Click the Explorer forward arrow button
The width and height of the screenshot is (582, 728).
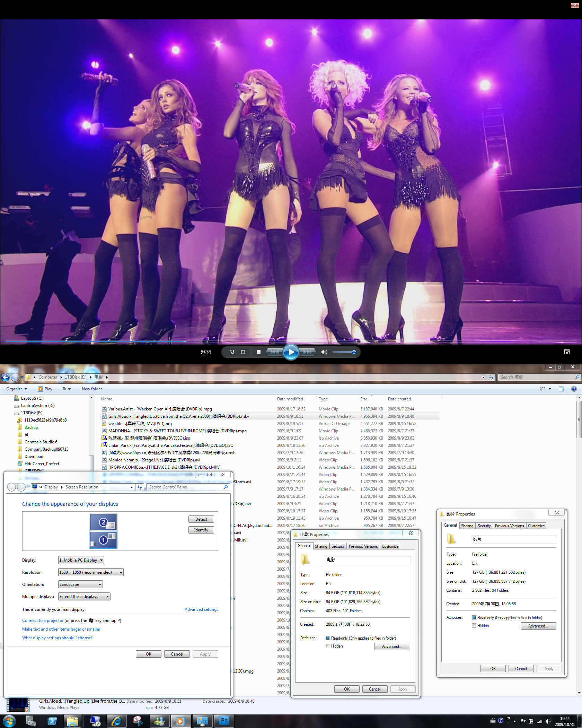point(15,377)
